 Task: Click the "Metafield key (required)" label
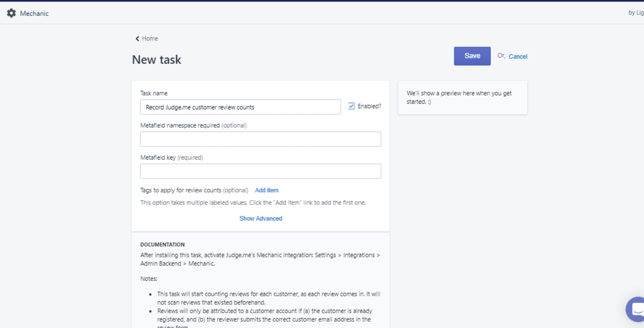coord(171,157)
